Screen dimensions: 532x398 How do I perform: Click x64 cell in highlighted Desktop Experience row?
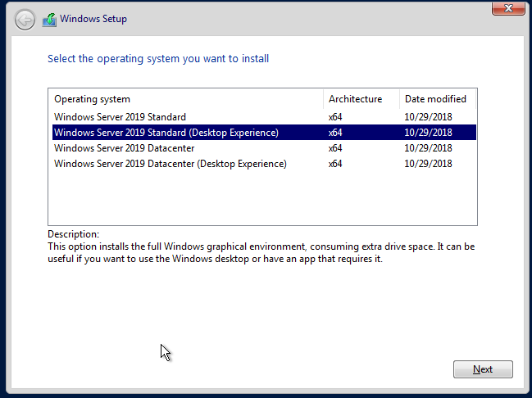click(x=335, y=133)
